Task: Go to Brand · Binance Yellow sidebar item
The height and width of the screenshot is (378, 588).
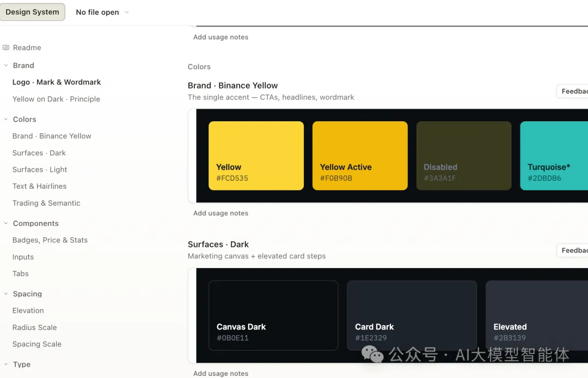Action: coord(52,136)
